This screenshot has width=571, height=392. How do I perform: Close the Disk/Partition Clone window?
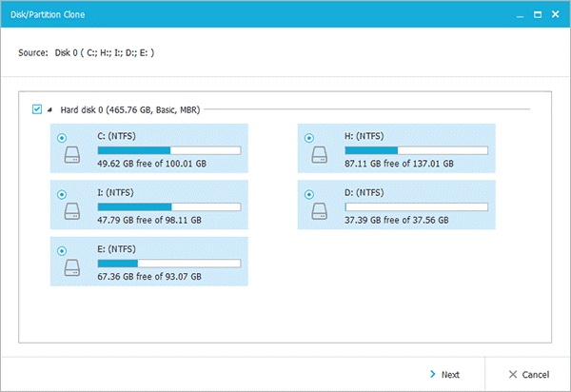pos(554,15)
